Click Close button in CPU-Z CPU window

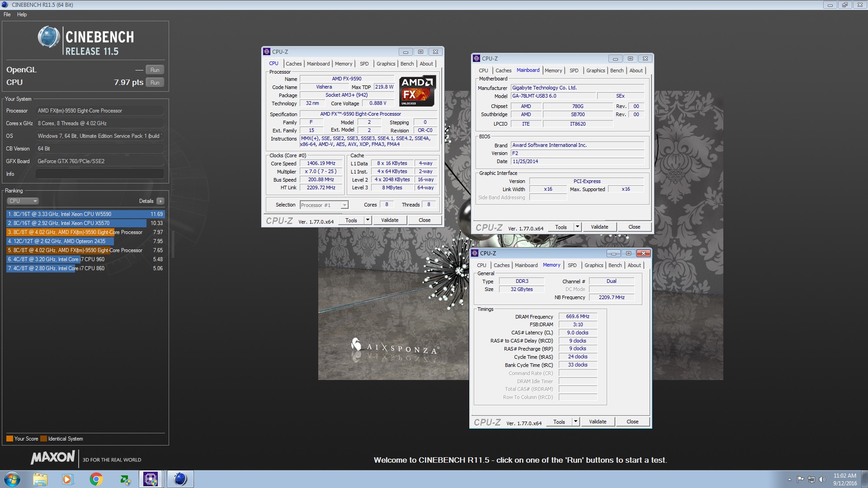tap(425, 220)
